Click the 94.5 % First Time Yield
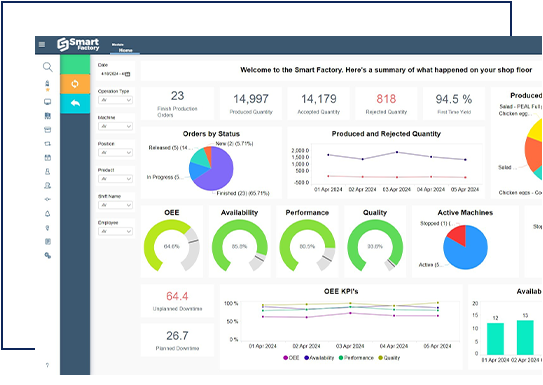Image resolution: width=543 pixels, height=385 pixels. coord(454,99)
